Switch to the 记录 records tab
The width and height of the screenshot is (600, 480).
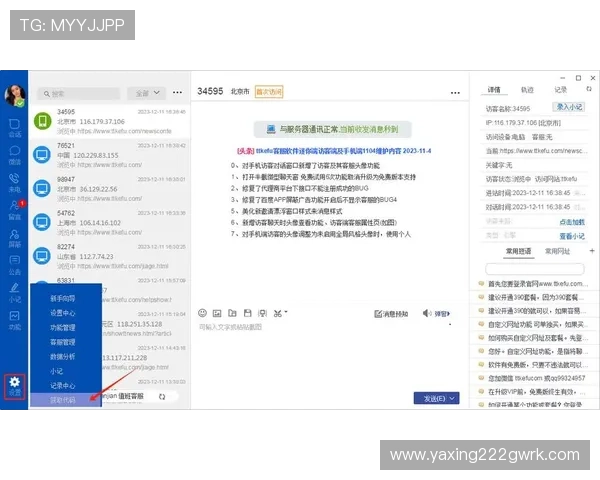coord(560,90)
